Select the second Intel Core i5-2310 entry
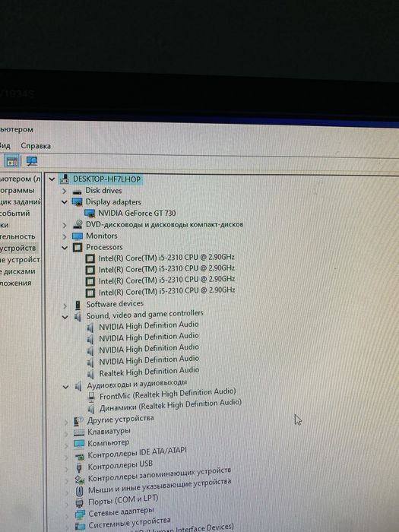399x532 pixels. 166,269
